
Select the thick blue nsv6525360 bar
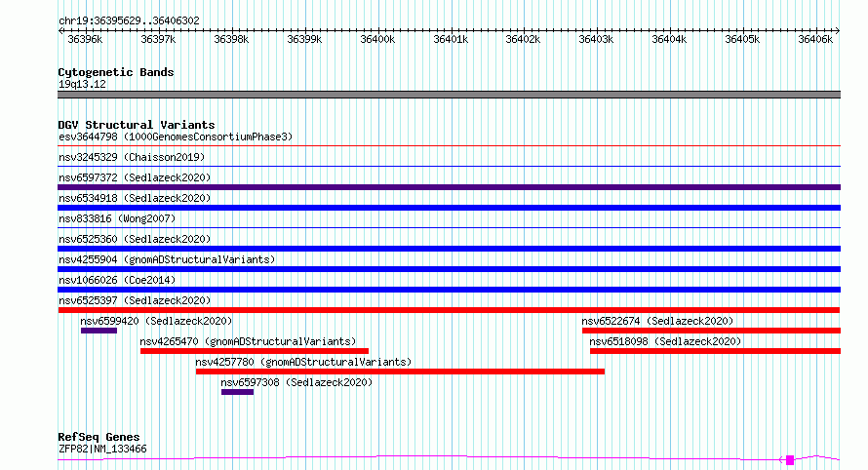click(450, 249)
